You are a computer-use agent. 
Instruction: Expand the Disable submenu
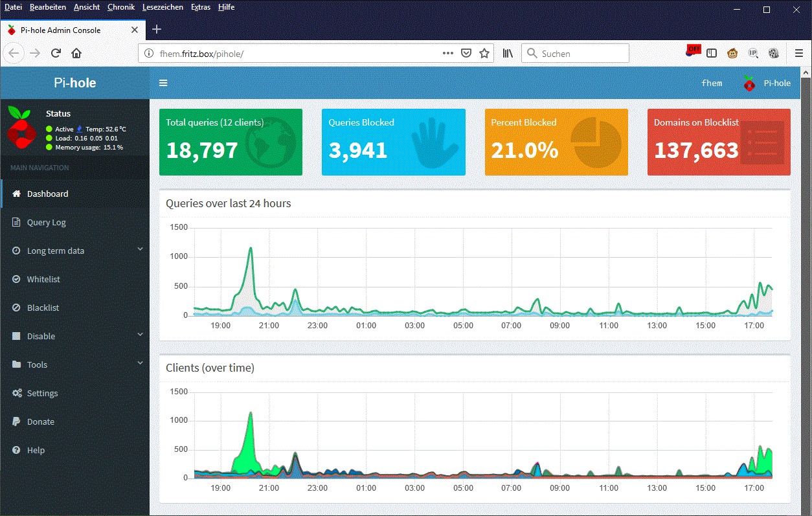click(75, 336)
